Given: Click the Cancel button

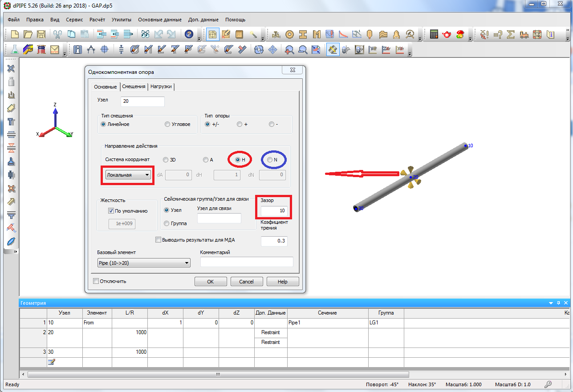Looking at the screenshot, I should [246, 281].
